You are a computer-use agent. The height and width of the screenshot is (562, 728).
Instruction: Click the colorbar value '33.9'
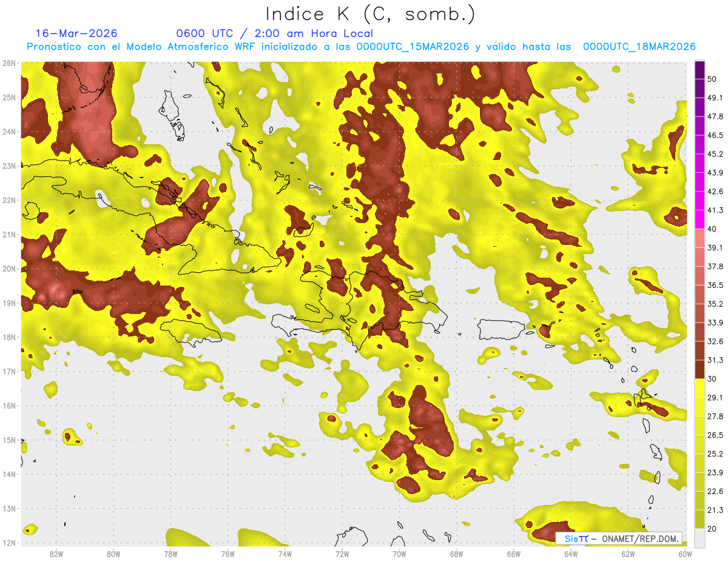point(715,323)
